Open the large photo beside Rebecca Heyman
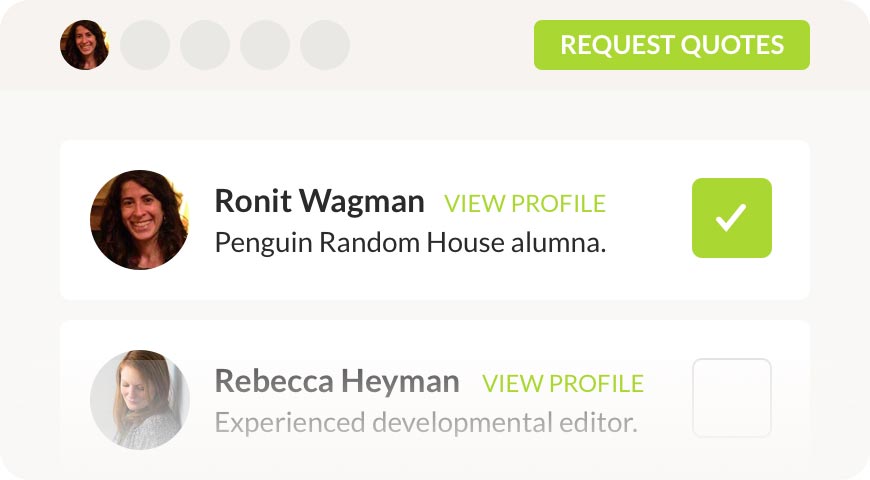 [140, 399]
